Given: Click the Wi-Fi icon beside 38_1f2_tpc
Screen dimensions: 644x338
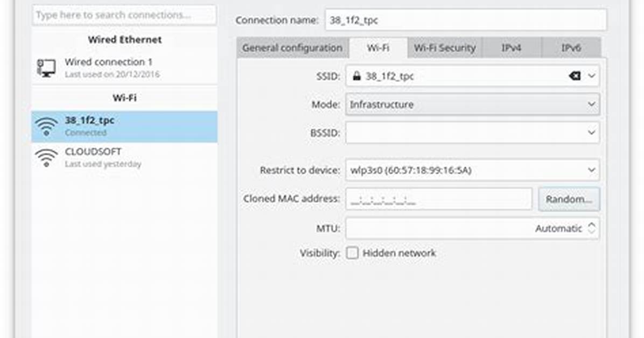Looking at the screenshot, I should (x=46, y=126).
